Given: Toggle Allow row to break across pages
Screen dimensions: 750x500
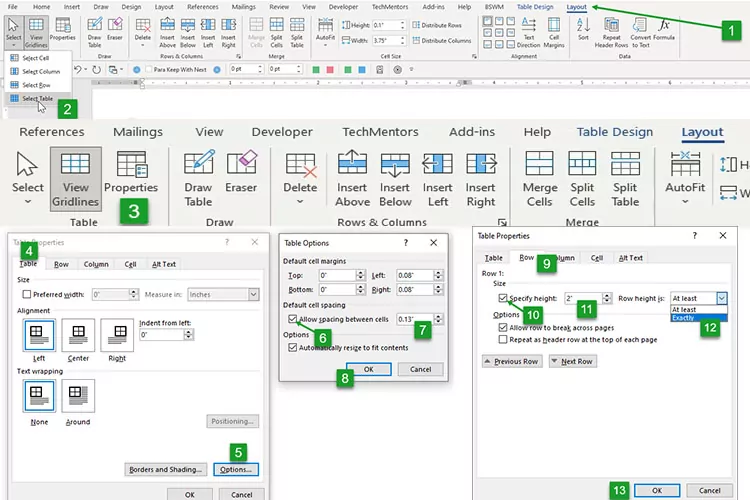Looking at the screenshot, I should point(502,328).
